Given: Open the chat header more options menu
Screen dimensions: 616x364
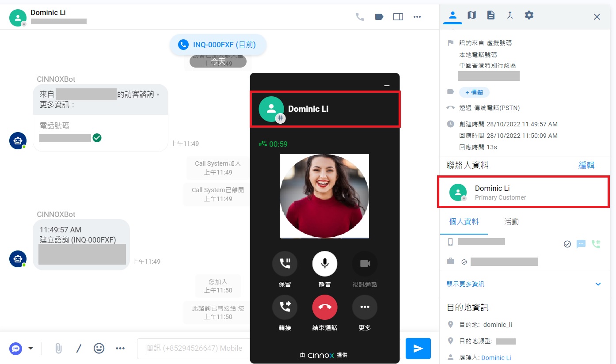Looking at the screenshot, I should (x=417, y=17).
